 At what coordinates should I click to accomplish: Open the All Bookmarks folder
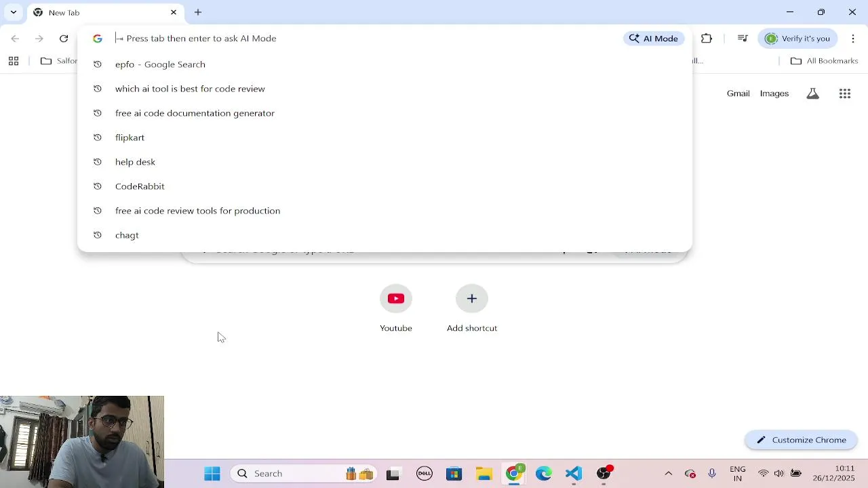pyautogui.click(x=825, y=61)
